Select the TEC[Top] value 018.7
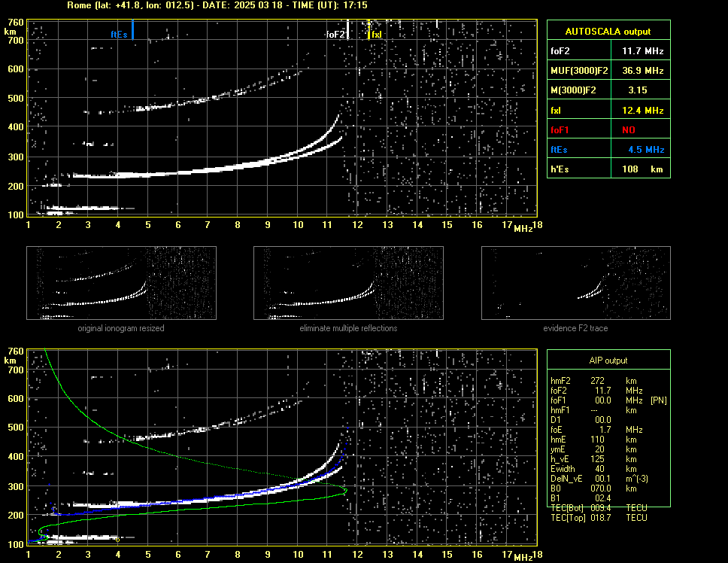The width and height of the screenshot is (728, 563). (601, 518)
